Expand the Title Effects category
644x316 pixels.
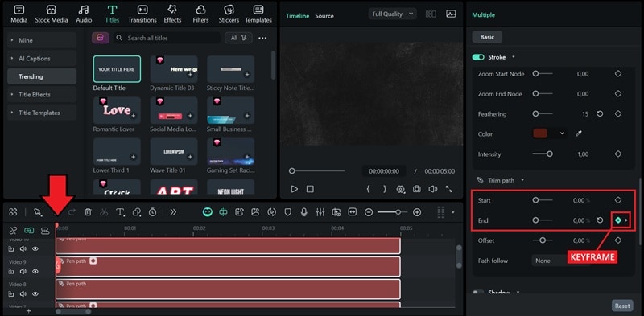[x=42, y=94]
